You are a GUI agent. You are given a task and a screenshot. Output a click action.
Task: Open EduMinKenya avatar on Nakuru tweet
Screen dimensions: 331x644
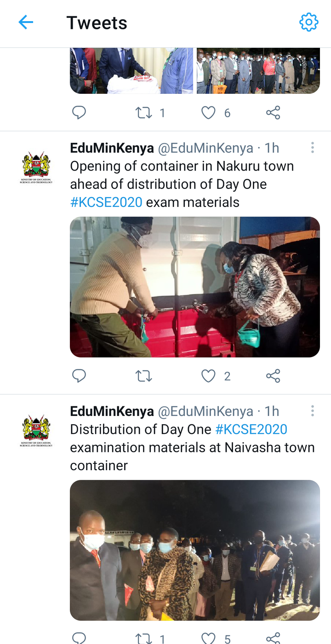click(36, 168)
